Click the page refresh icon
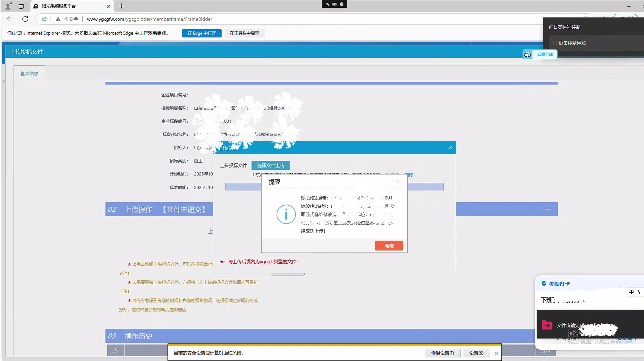644x361 pixels. pyautogui.click(x=25, y=19)
